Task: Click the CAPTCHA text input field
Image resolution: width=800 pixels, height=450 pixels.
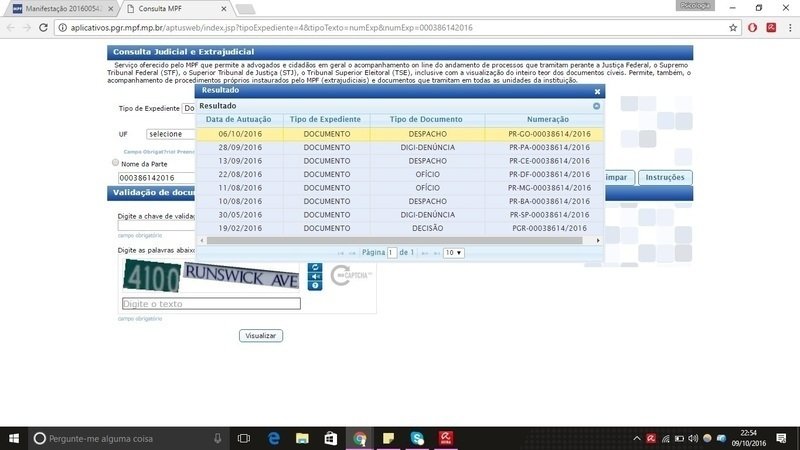Action: pyautogui.click(x=211, y=304)
